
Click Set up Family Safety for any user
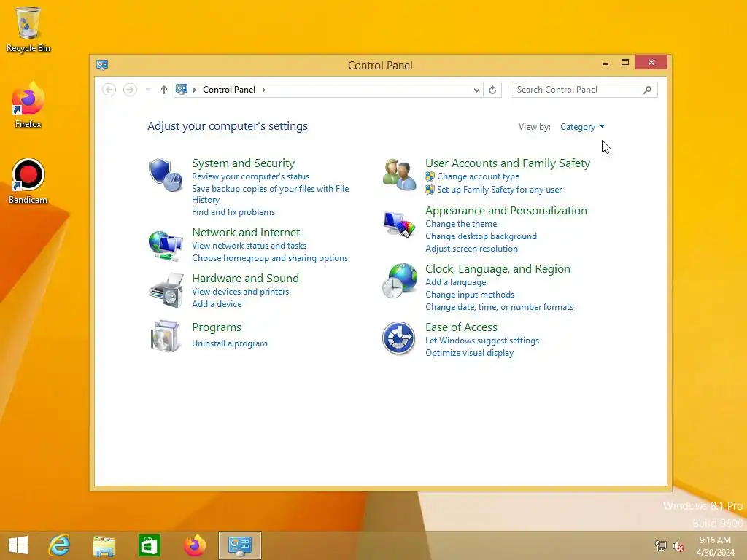499,190
